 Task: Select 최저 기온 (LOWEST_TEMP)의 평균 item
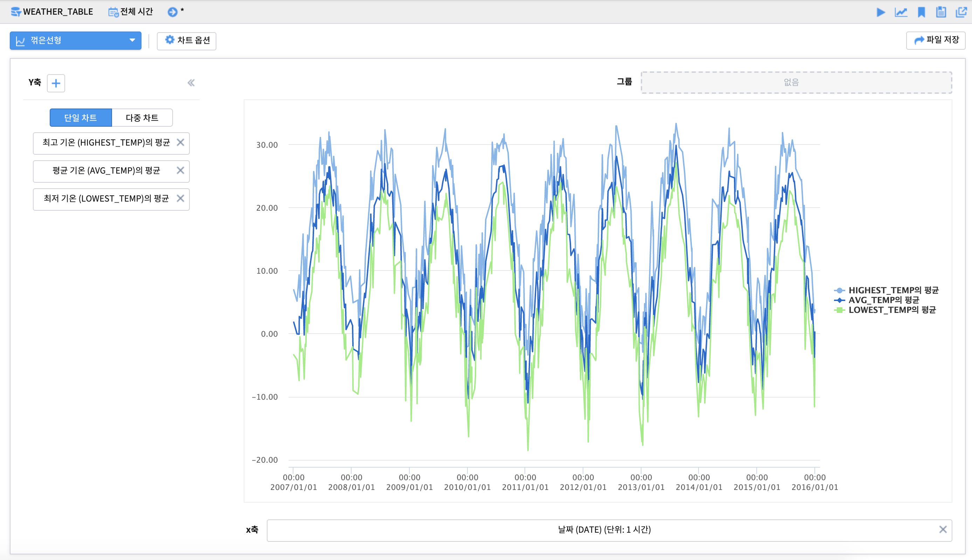coord(111,199)
